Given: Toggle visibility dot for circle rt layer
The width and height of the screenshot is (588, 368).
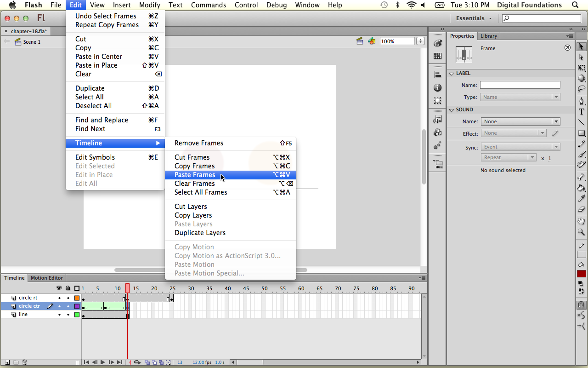Looking at the screenshot, I should tap(59, 298).
